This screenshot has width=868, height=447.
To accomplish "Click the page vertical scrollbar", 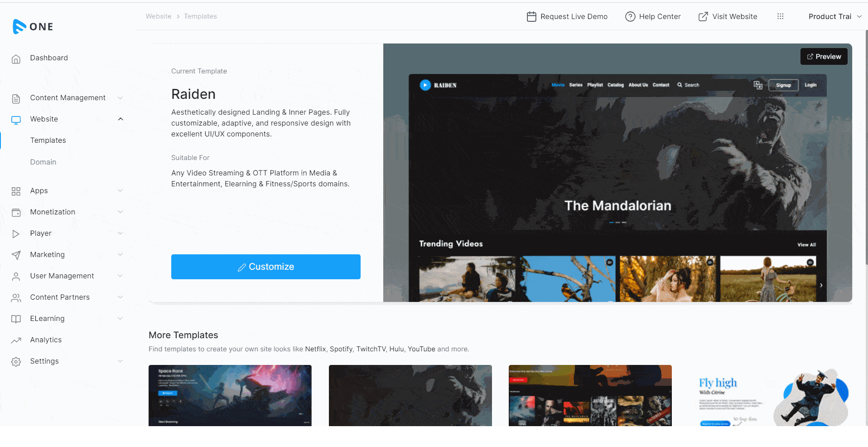I will (x=866, y=148).
